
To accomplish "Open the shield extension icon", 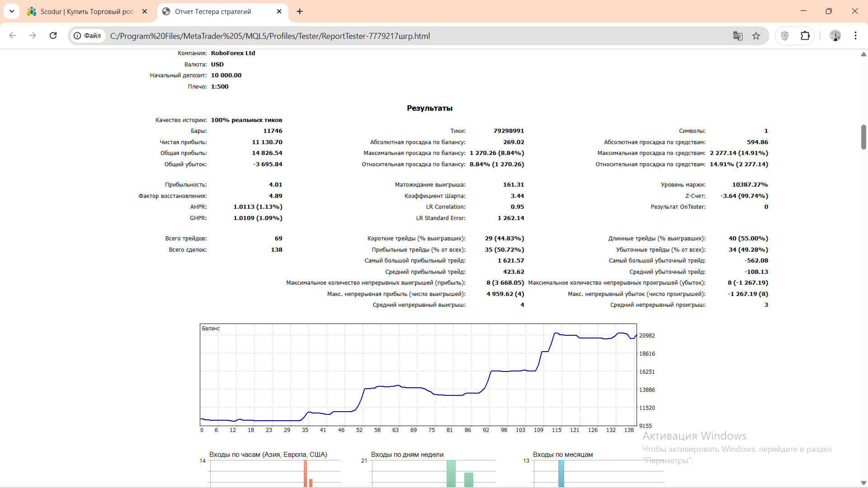I will click(x=785, y=36).
